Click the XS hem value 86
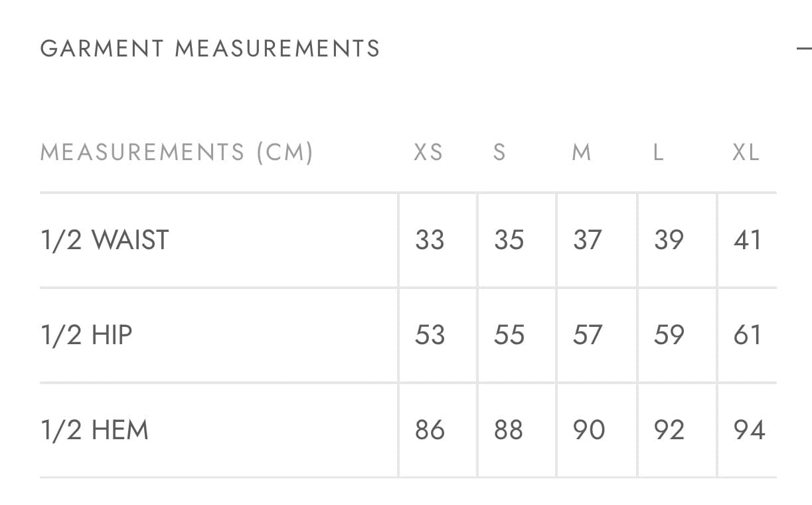The image size is (812, 505). (430, 430)
